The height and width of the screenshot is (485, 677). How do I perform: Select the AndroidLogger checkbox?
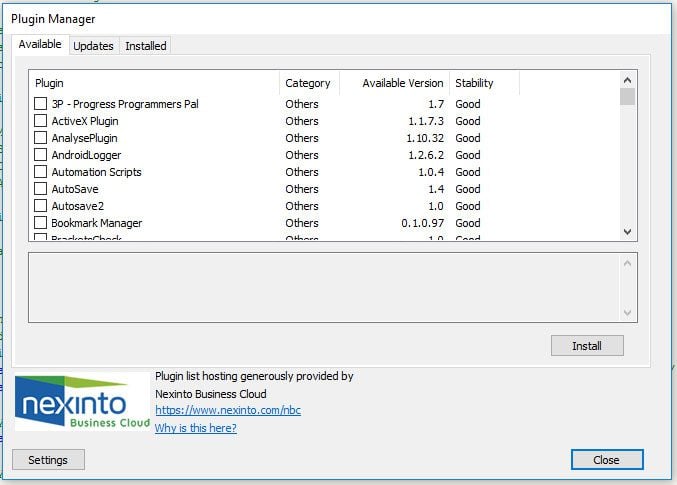pyautogui.click(x=41, y=155)
